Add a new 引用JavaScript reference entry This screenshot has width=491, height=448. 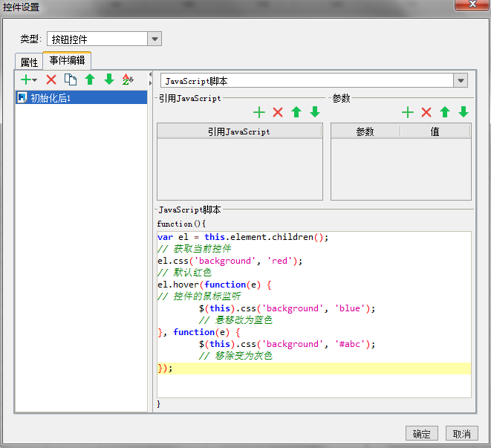[x=259, y=112]
